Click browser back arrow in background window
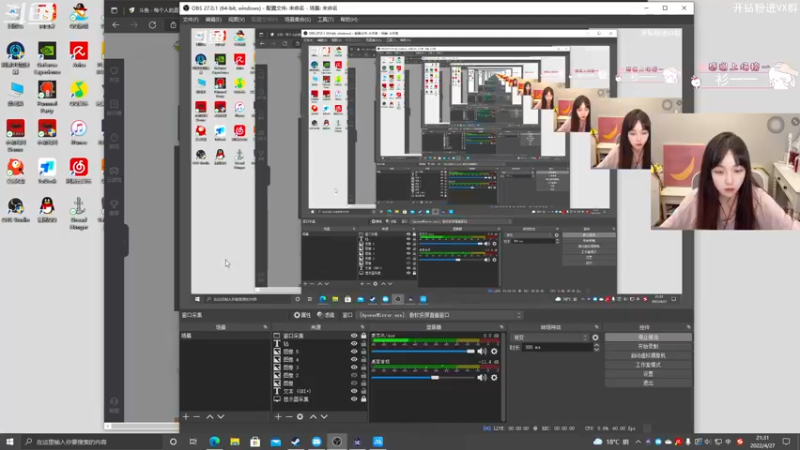The image size is (800, 450). tap(116, 24)
